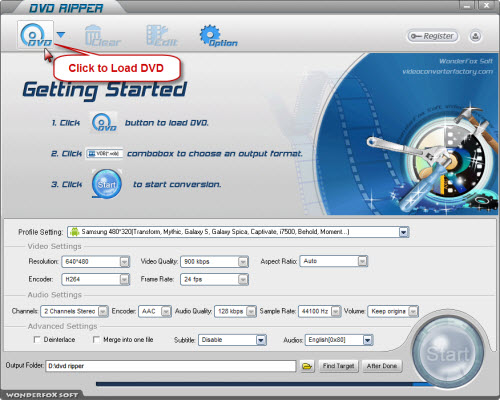Screen dimensions: 500x400
Task: Click the user account icon beside Register
Action: coord(475,36)
